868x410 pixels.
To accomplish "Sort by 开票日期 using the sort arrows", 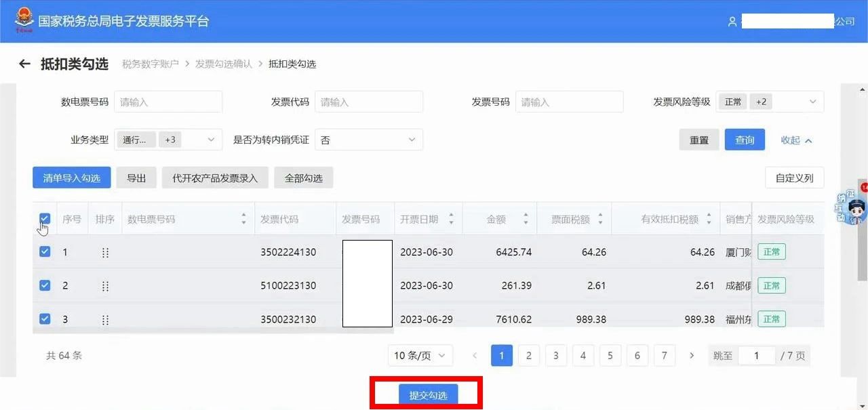I will [x=451, y=219].
